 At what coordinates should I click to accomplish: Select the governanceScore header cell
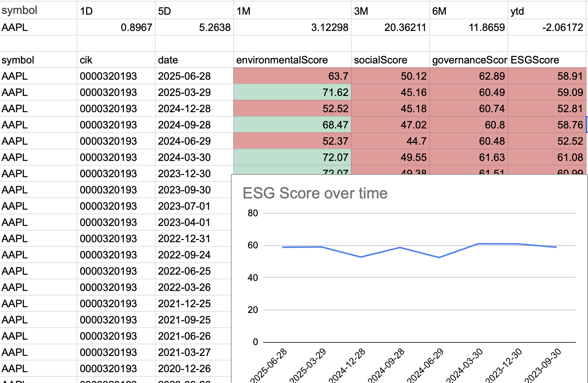click(469, 60)
